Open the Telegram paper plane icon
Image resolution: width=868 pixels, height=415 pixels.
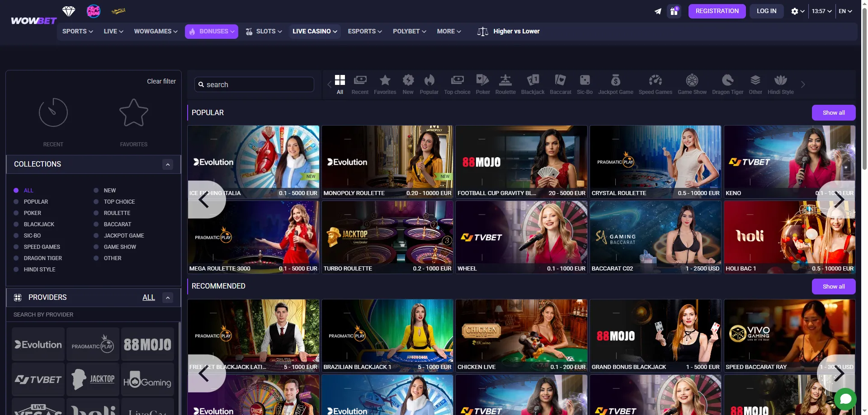[658, 11]
